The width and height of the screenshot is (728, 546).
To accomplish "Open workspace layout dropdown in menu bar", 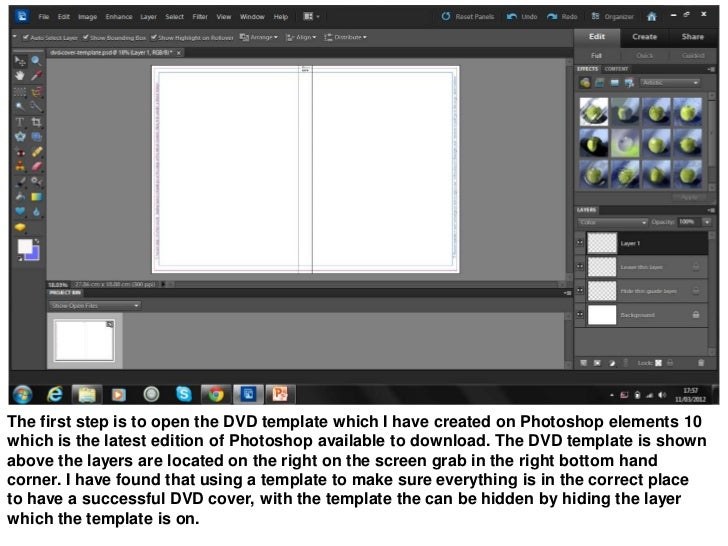I will (311, 17).
